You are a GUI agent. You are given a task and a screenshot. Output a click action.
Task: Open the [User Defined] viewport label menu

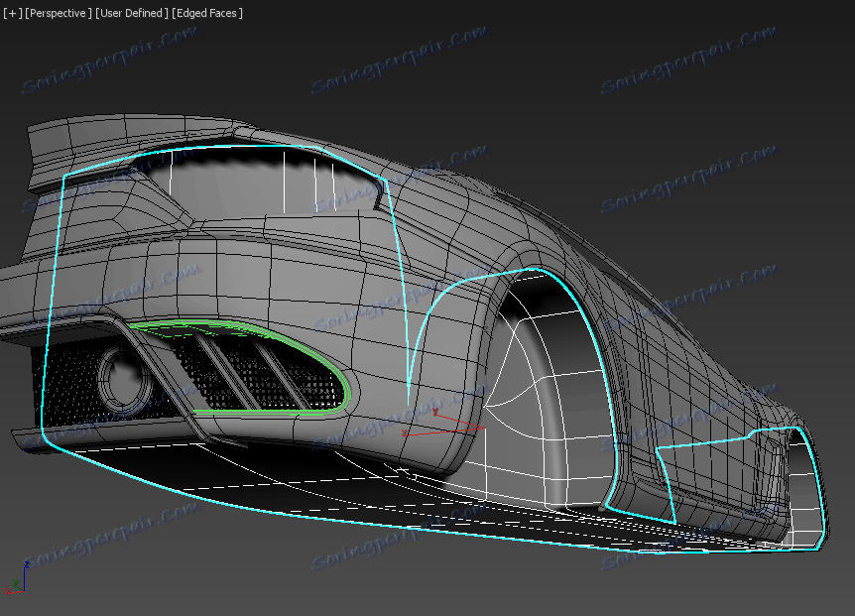[x=132, y=13]
